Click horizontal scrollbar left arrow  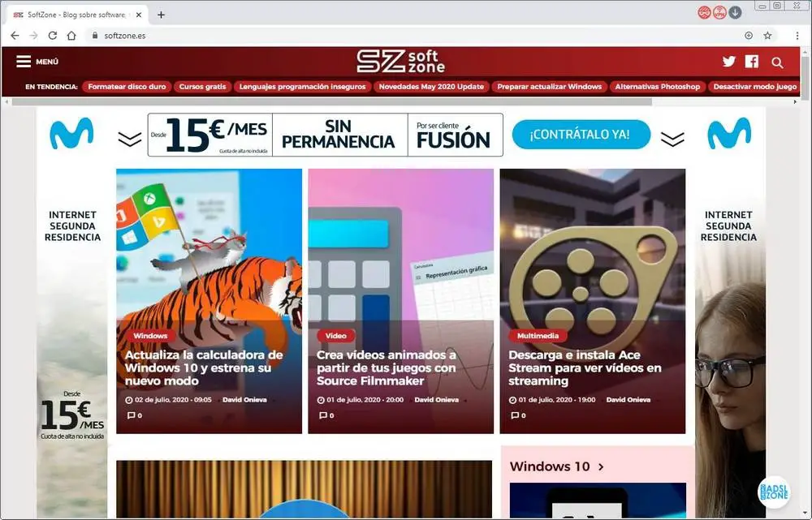click(x=6, y=102)
